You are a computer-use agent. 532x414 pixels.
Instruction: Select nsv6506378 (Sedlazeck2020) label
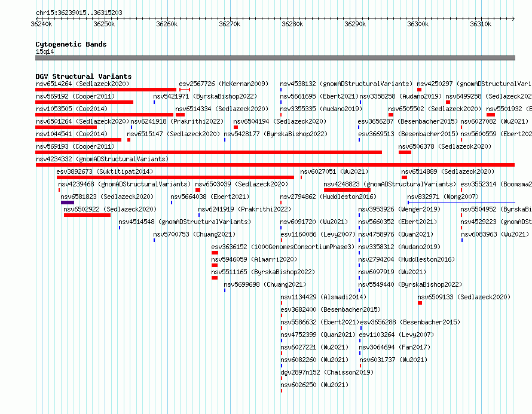coord(445,146)
